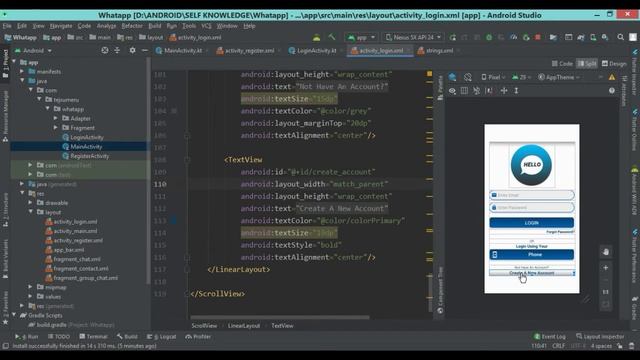Click the columns constraint icon in preview toolbar
640x360 pixels.
pyautogui.click(x=464, y=91)
